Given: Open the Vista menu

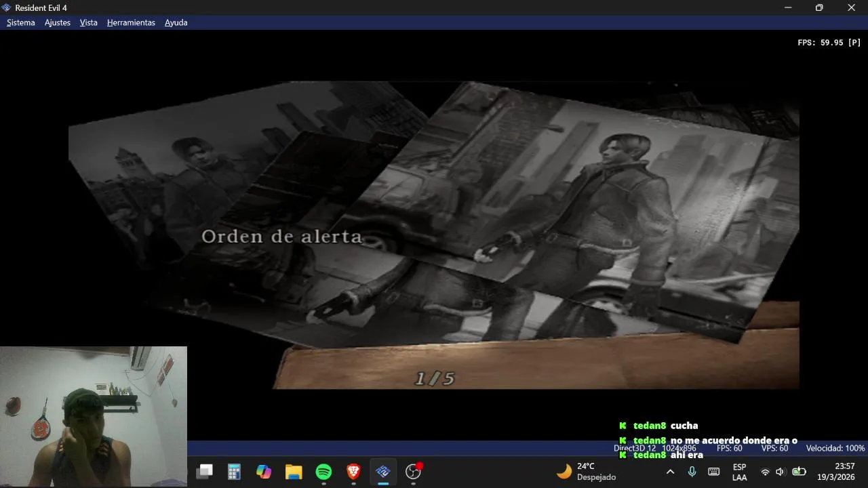Looking at the screenshot, I should 89,22.
